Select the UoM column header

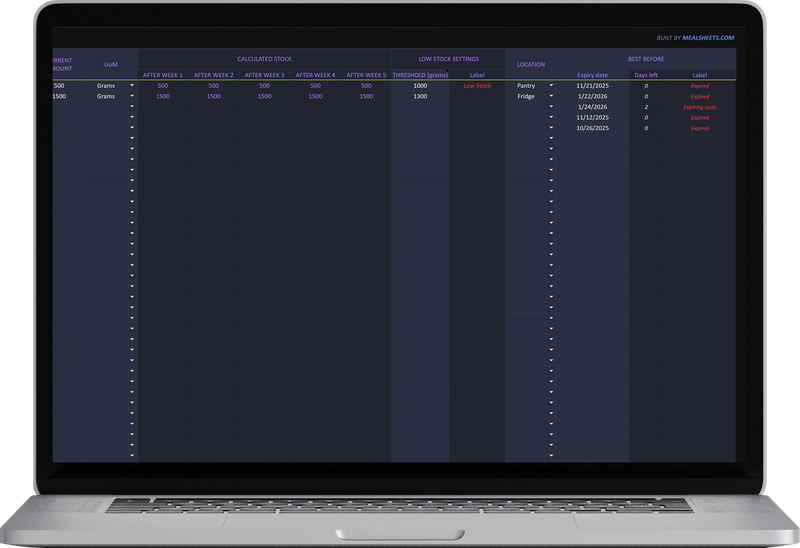pos(111,64)
